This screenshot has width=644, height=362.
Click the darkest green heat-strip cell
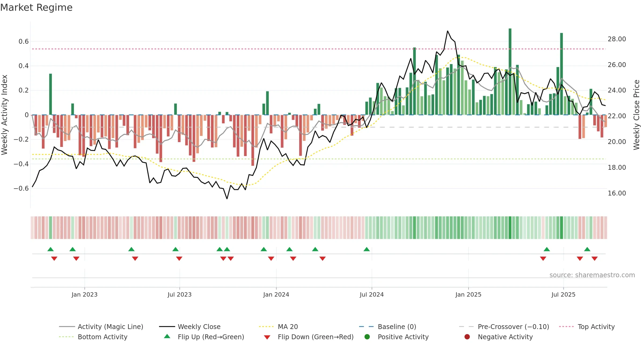click(x=510, y=227)
